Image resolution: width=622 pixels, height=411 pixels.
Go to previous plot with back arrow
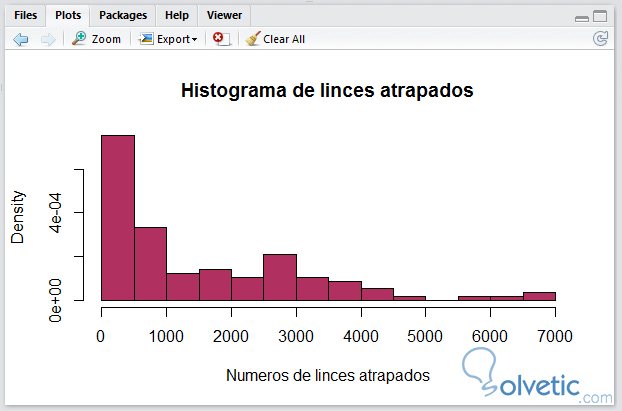(21, 39)
